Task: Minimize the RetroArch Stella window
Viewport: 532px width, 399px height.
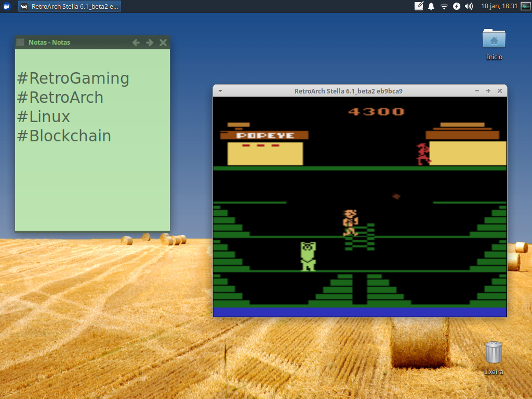Action: (477, 91)
